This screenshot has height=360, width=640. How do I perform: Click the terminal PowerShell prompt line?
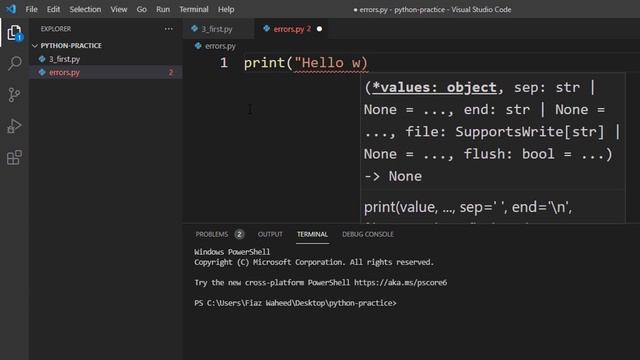pos(295,303)
